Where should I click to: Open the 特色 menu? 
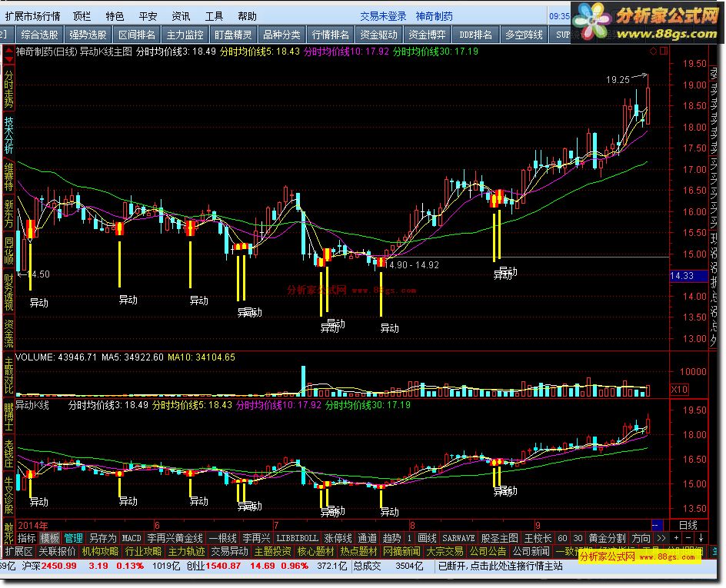[x=115, y=16]
